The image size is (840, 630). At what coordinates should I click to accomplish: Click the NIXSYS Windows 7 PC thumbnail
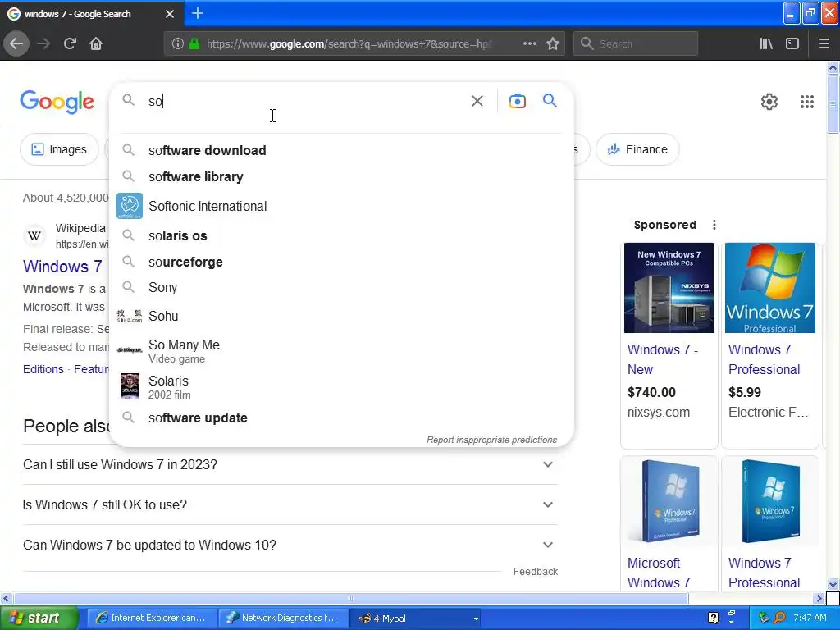click(669, 288)
